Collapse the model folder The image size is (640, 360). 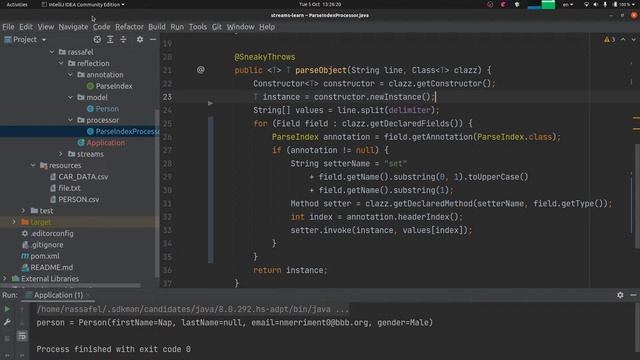click(x=71, y=97)
